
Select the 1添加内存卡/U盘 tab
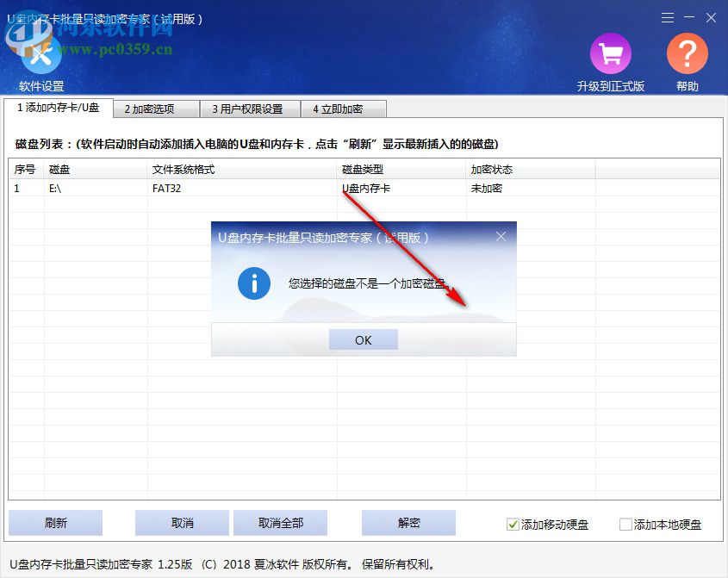click(x=59, y=109)
